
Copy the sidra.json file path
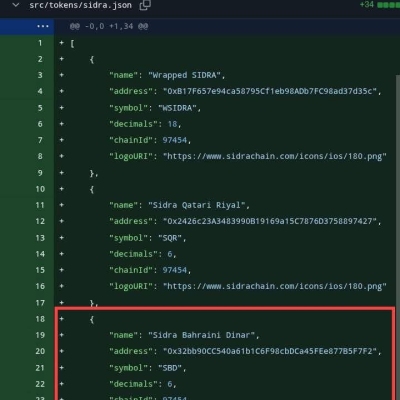[145, 5]
